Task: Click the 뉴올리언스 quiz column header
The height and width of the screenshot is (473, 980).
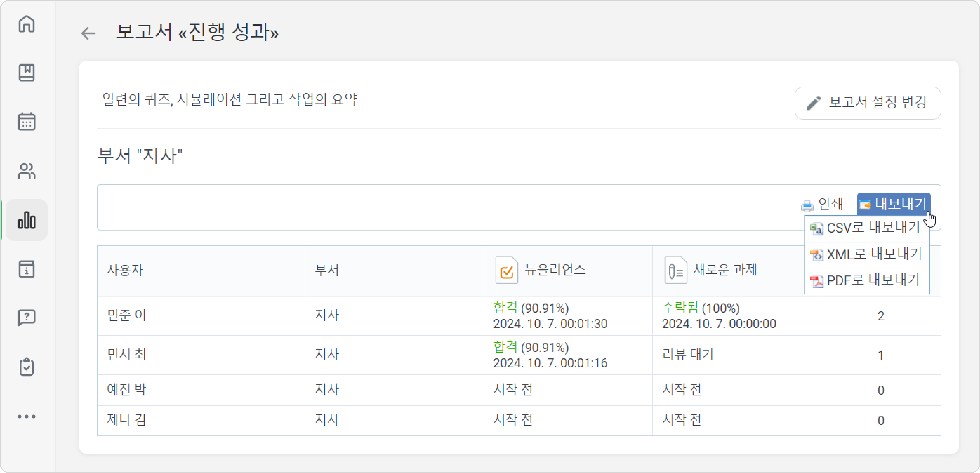Action: [568, 270]
